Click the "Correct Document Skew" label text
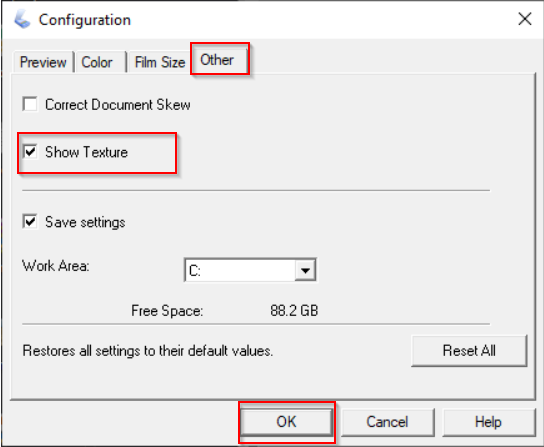The width and height of the screenshot is (544, 447). (x=118, y=105)
